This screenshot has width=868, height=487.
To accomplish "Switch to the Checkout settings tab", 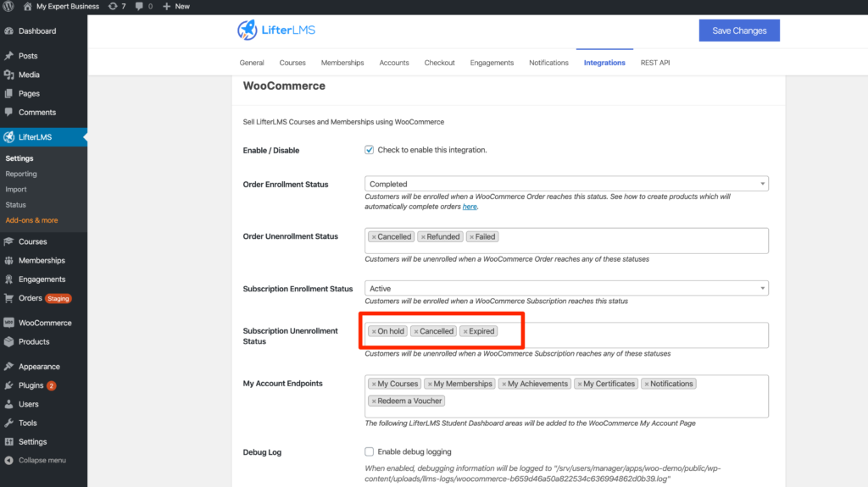I will (439, 63).
